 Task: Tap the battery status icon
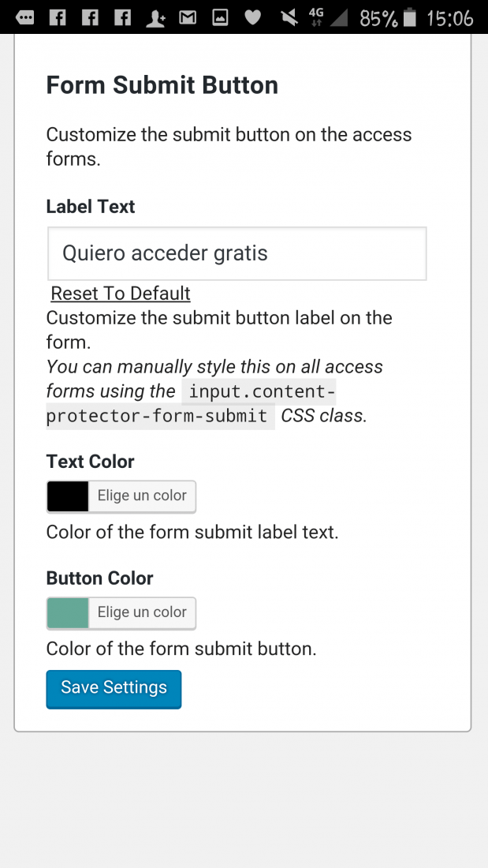click(409, 17)
